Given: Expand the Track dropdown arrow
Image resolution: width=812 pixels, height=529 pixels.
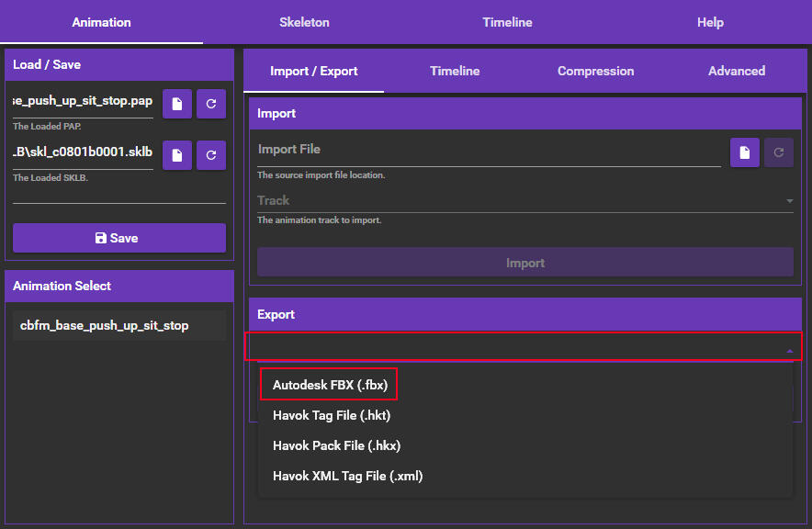Looking at the screenshot, I should tap(789, 201).
